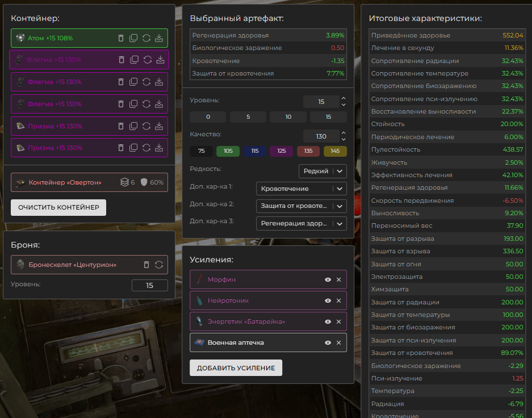Delete the Атом +15 108% artifact
The width and height of the screenshot is (532, 418).
(x=121, y=38)
